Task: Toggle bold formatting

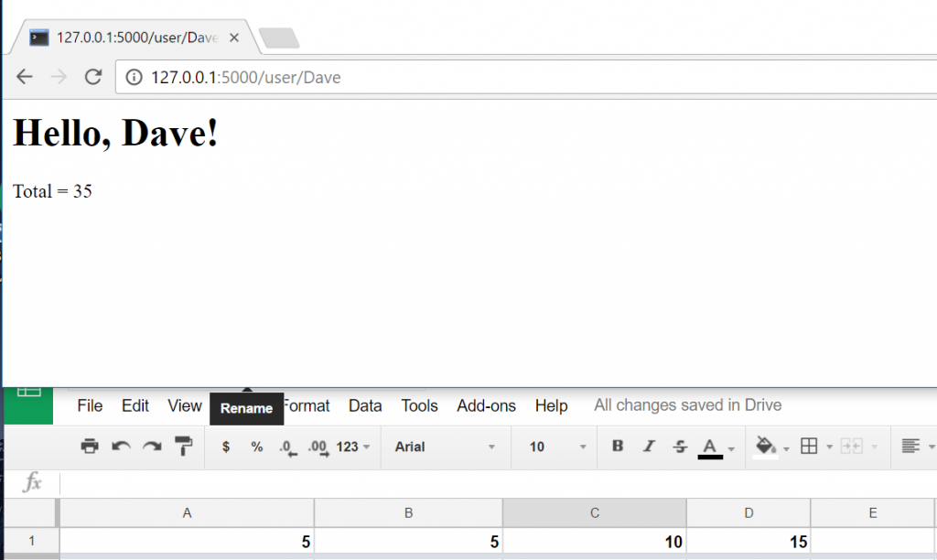Action: (618, 446)
